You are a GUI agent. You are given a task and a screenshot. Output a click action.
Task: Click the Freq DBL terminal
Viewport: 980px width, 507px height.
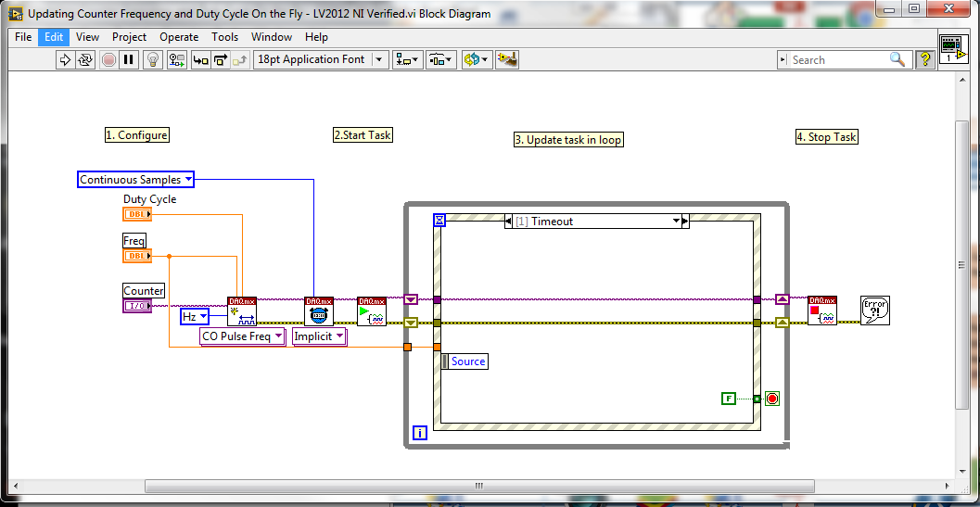point(137,256)
